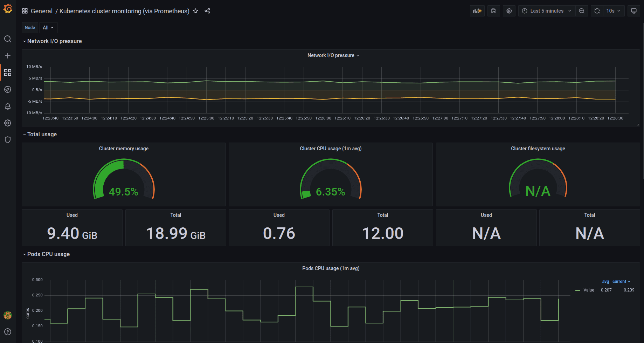Open the search dashboards icon
This screenshot has height=343, width=644.
coord(8,39)
